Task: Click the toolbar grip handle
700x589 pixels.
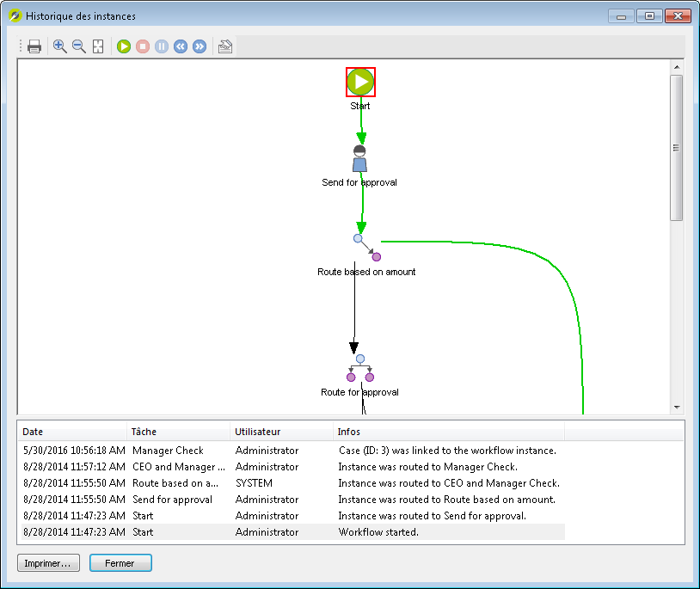Action: pyautogui.click(x=20, y=46)
